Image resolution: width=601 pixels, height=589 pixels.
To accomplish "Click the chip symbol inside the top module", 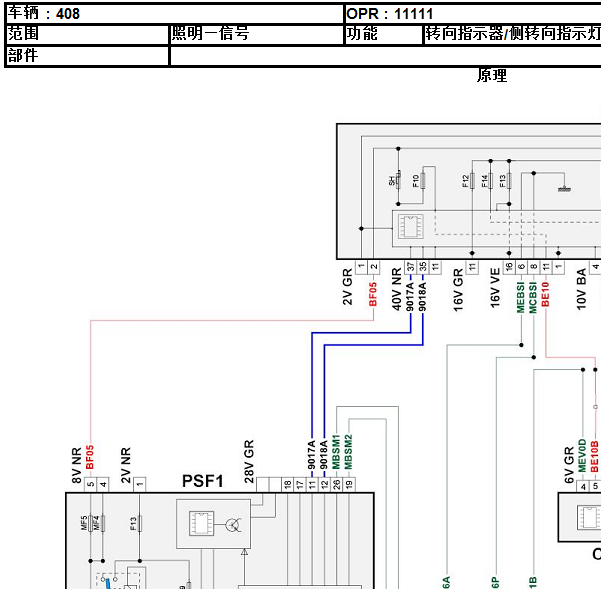I will point(411,226).
